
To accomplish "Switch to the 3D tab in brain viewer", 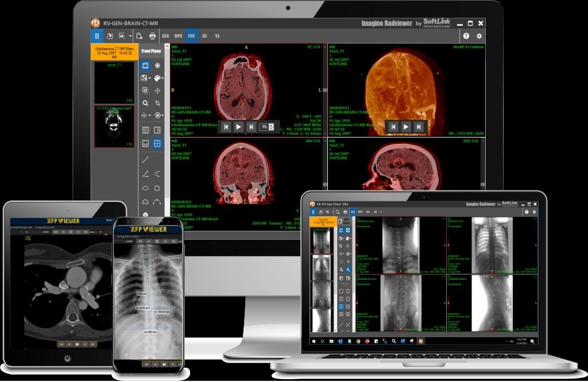I will (204, 36).
